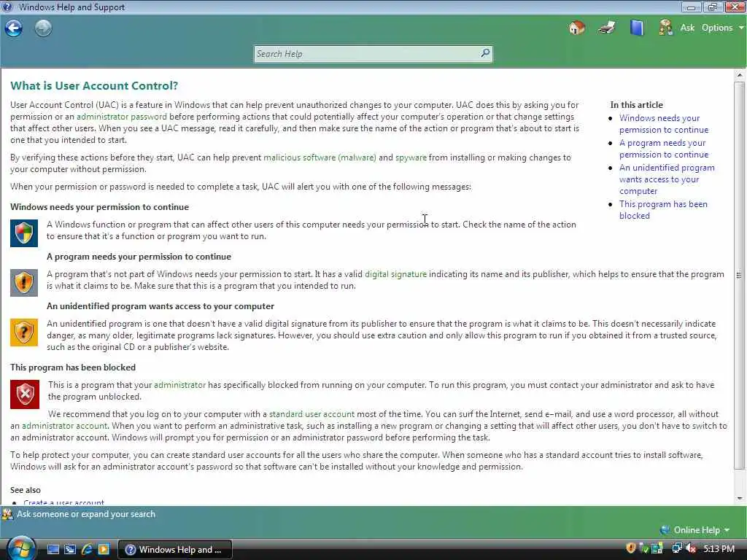Open malicious software (malware) definition

click(320, 157)
